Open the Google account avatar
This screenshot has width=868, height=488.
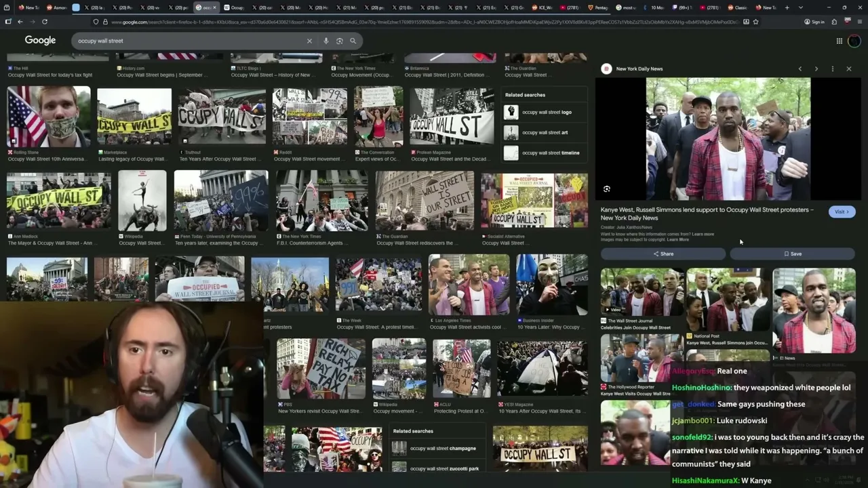[854, 41]
